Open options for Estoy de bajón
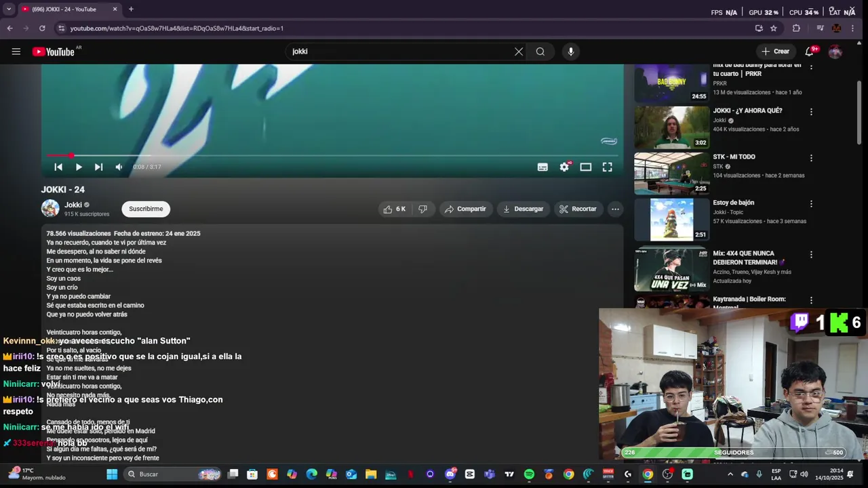Viewport: 868px width, 488px height. (x=811, y=203)
